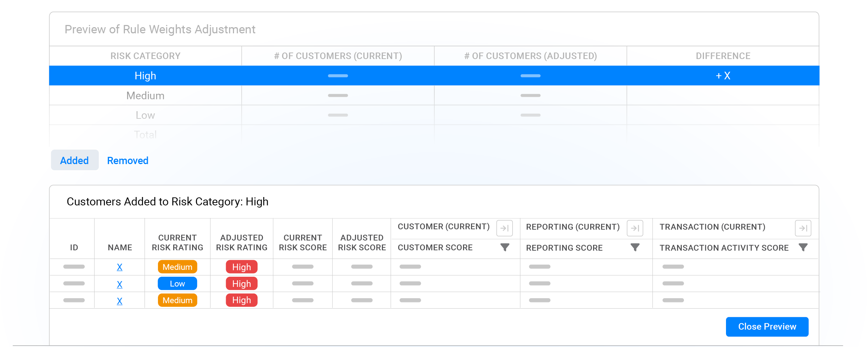Open the third customer name link
Viewport: 868px width, 347px height.
(120, 301)
